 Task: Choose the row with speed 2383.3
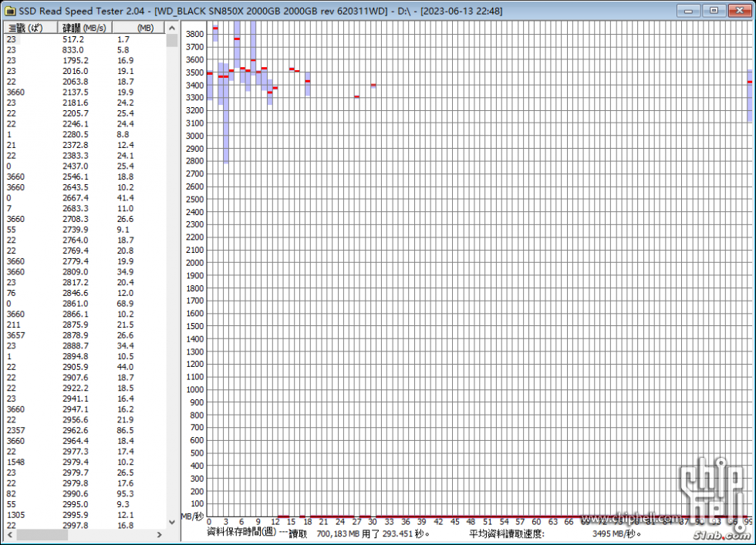click(x=85, y=156)
